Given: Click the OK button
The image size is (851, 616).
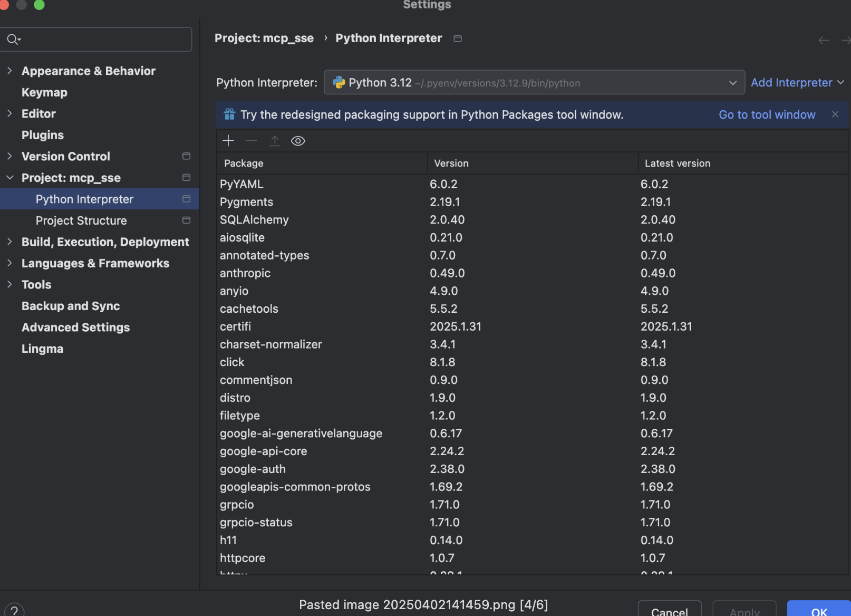Looking at the screenshot, I should point(819,609).
